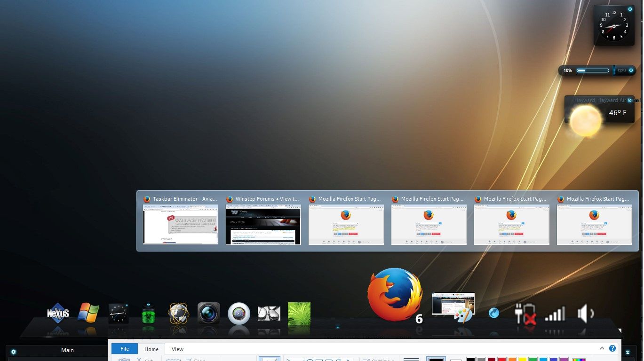Click the battery power unplugged icon

pyautogui.click(x=525, y=314)
